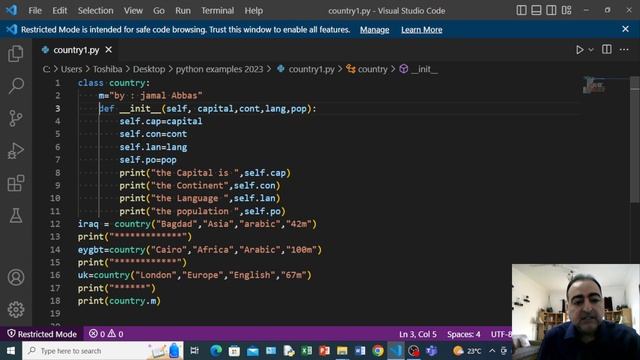The image size is (640, 360).
Task: Open Word from the taskbar
Action: [360, 351]
